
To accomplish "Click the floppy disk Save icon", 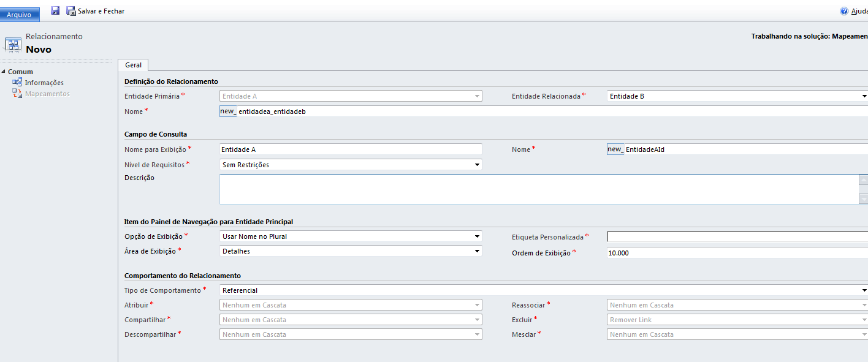I will (55, 10).
